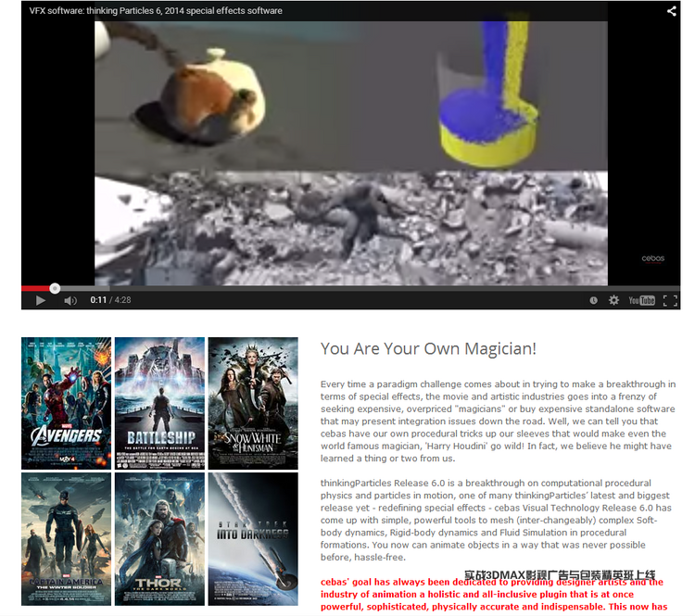
Task: Play the YouTube video
Action: tap(41, 300)
